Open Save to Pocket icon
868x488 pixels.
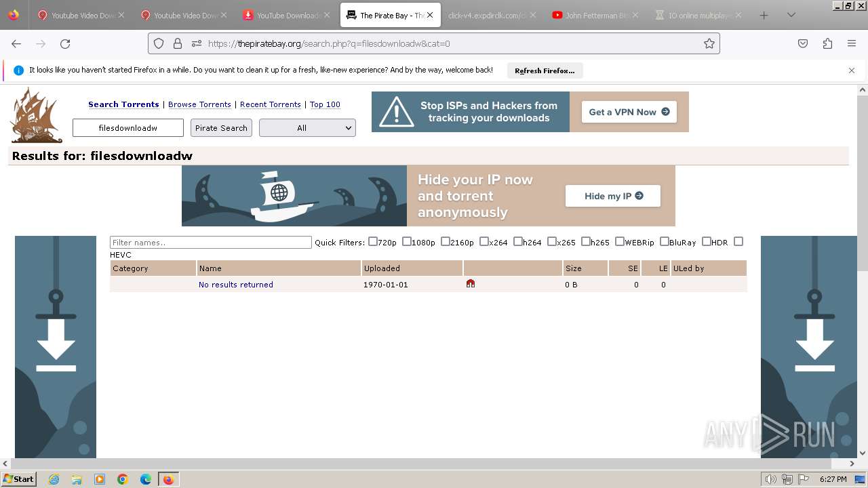803,43
